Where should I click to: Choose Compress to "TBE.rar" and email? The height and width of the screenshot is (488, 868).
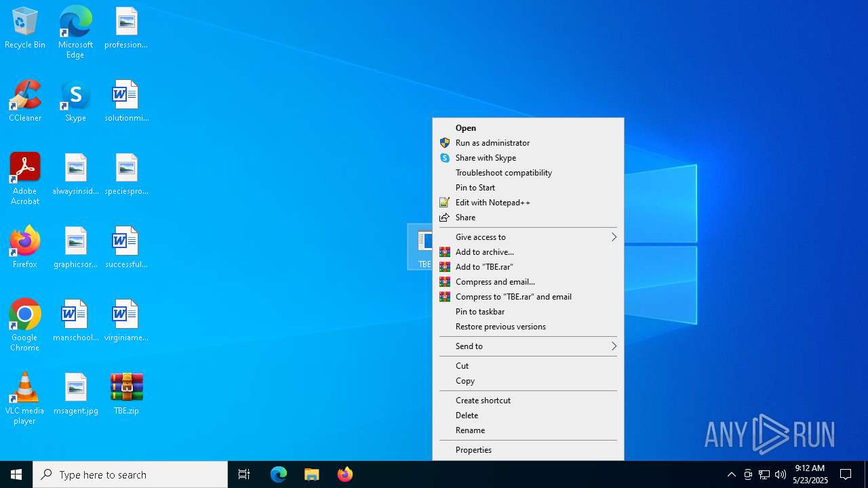[x=528, y=297]
